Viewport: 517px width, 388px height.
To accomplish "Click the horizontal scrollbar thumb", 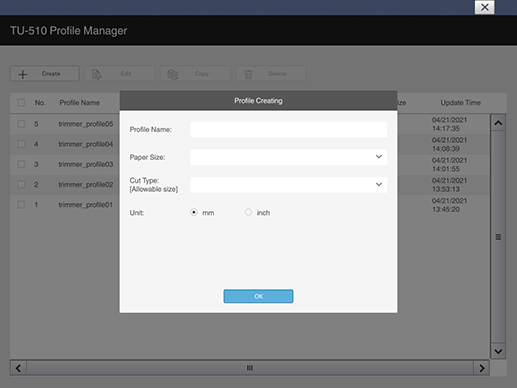I will click(x=250, y=368).
